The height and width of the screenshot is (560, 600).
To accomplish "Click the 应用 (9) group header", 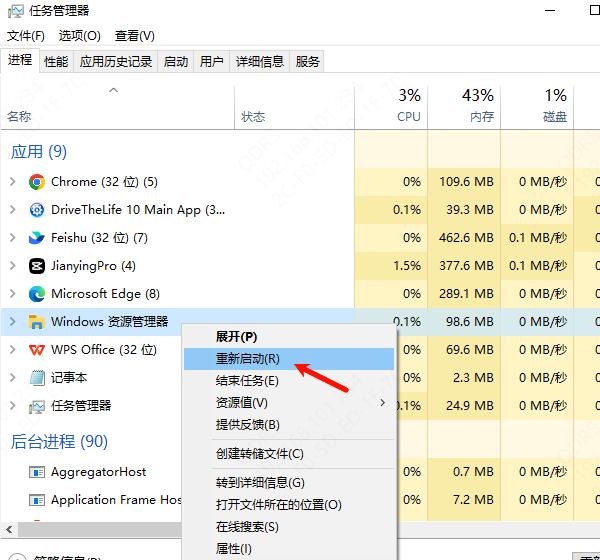I will click(x=39, y=152).
